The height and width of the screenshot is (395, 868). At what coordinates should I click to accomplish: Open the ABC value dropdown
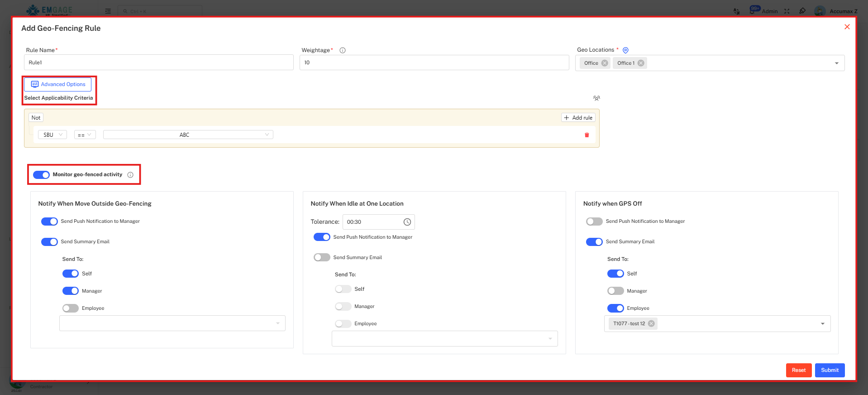click(188, 135)
